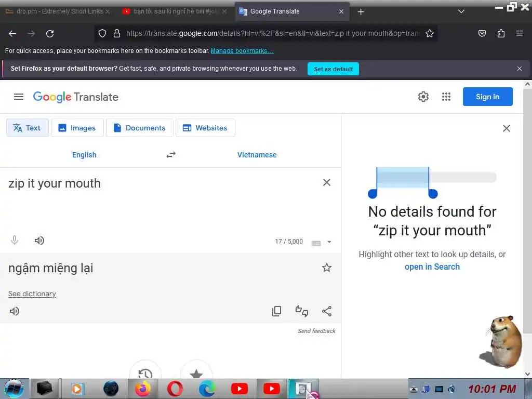Open the Saved translations star button
The width and height of the screenshot is (532, 399).
[x=196, y=373]
